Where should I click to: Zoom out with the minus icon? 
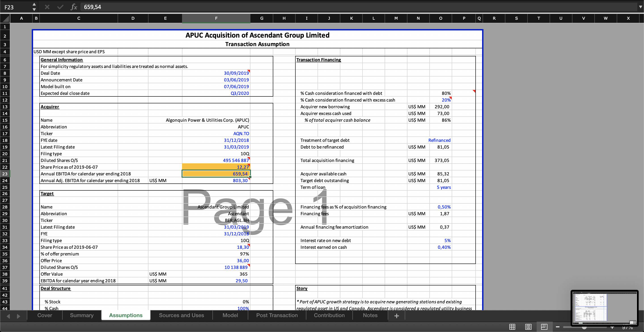(x=557, y=327)
